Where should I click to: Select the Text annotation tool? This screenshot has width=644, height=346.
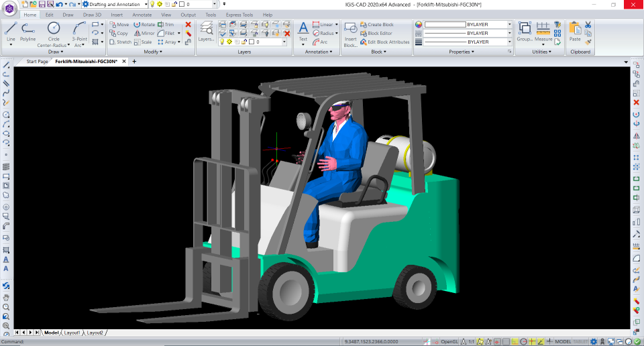point(303,32)
